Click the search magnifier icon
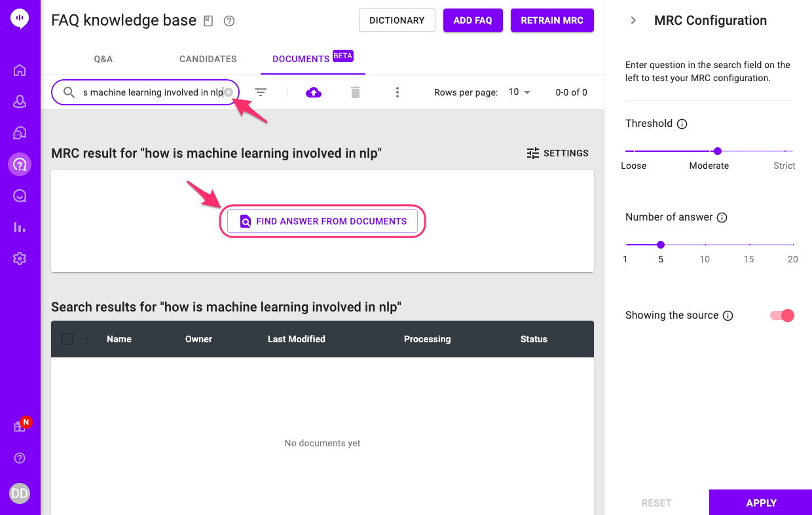This screenshot has width=812, height=515. point(69,92)
